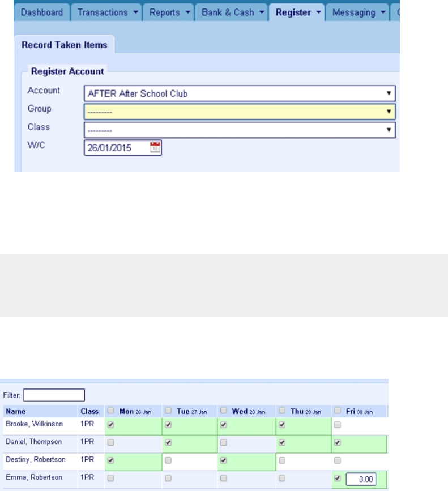Open the Transactions tab
The height and width of the screenshot is (491, 448).
coord(106,12)
